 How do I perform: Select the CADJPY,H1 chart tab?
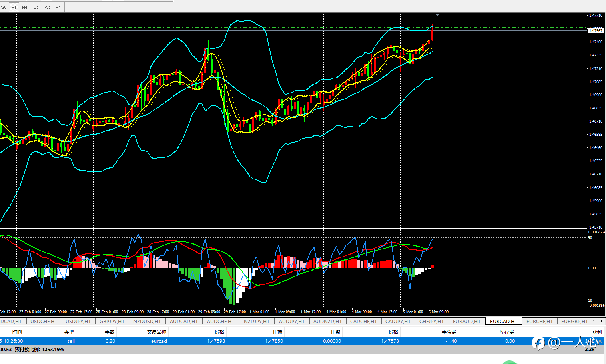click(397, 321)
